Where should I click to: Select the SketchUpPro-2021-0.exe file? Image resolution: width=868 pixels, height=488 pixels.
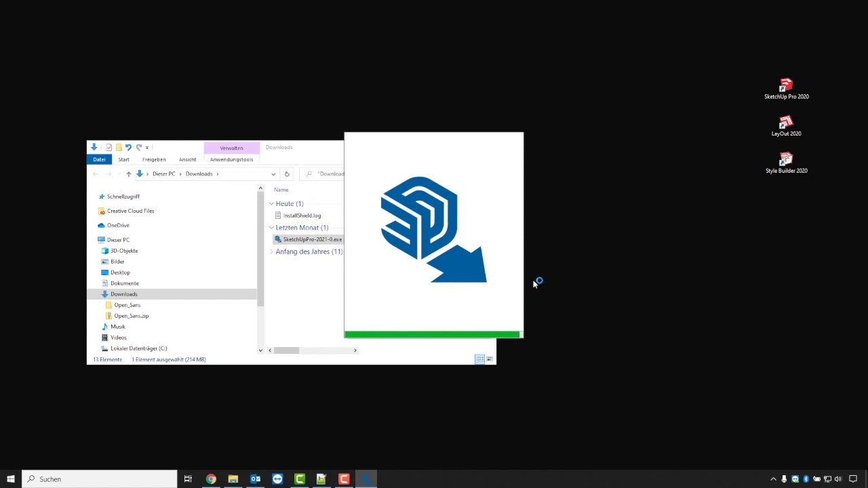tap(309, 239)
